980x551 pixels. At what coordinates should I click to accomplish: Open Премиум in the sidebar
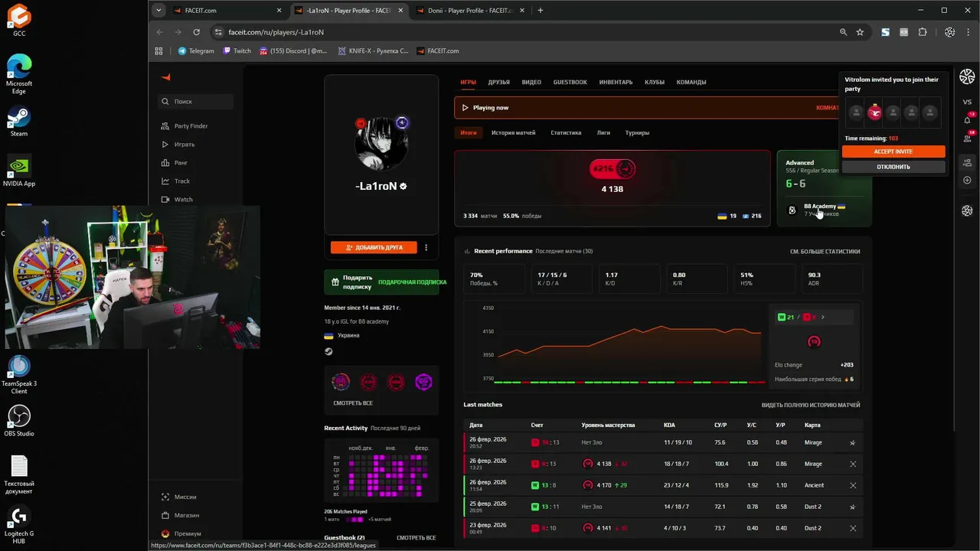pos(181,533)
